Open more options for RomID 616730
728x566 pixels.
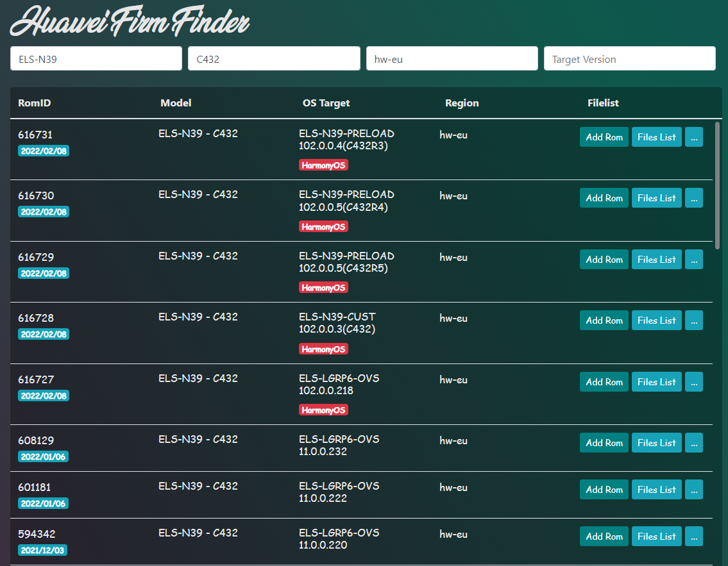(693, 197)
